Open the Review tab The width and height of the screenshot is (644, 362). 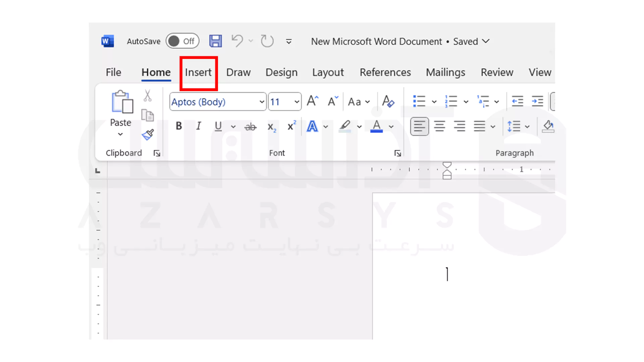497,72
